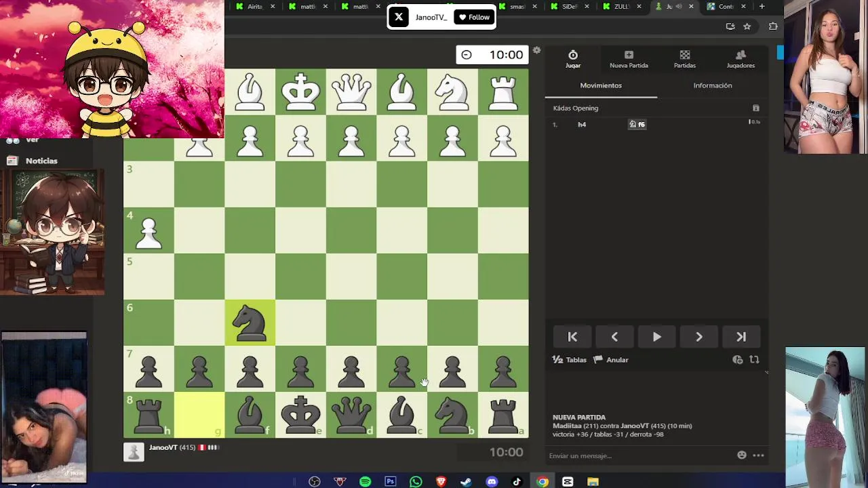The height and width of the screenshot is (488, 868).
Task: Open a new browser tab
Action: 762,7
